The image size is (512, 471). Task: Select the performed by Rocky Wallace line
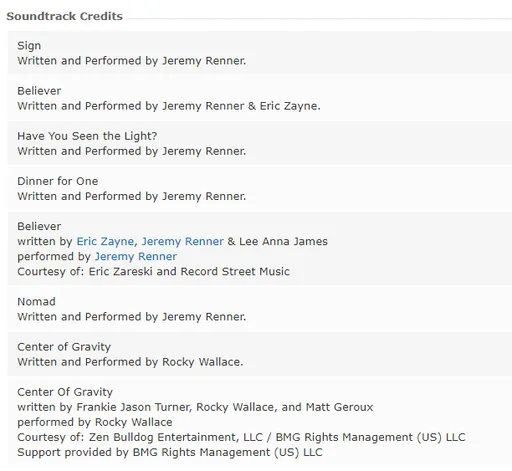95,422
